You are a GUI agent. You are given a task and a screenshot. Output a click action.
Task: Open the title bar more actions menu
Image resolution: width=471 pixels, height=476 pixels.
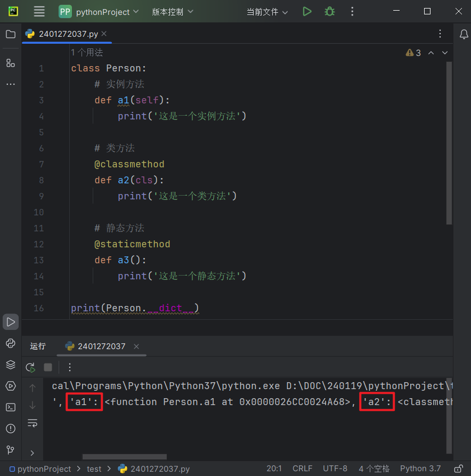point(352,12)
